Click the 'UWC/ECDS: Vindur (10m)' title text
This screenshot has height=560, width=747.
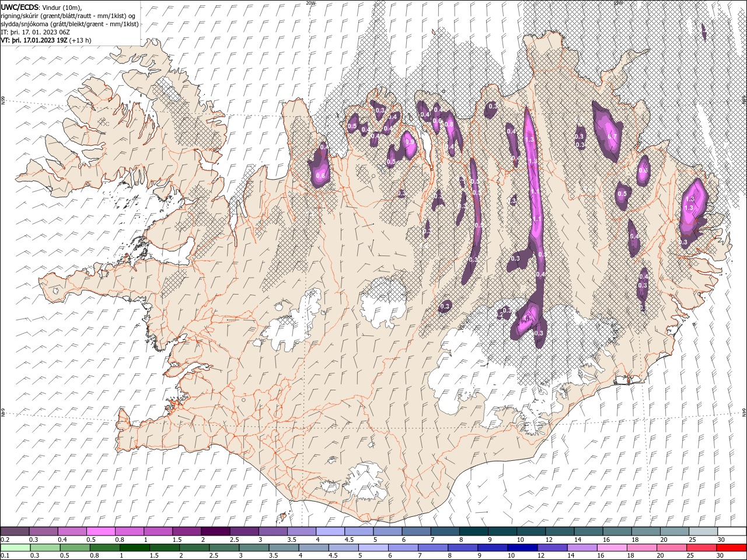coord(41,7)
